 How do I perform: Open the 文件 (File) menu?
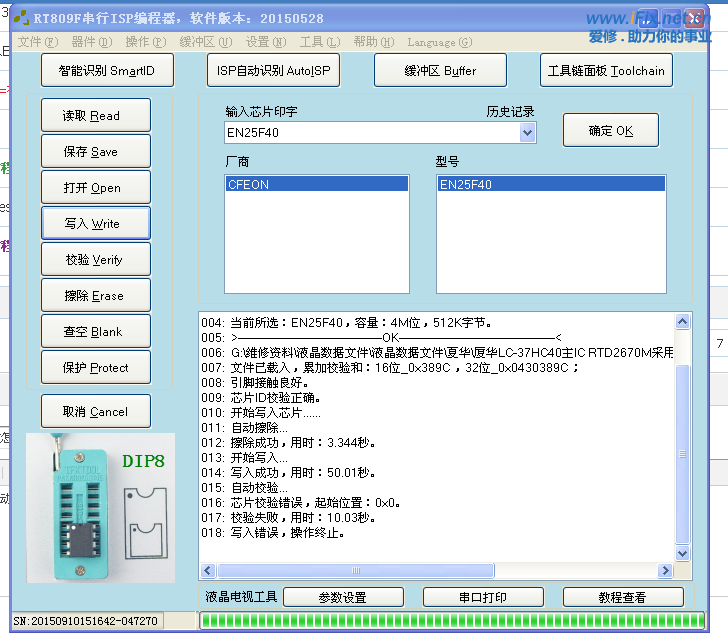coord(37,42)
